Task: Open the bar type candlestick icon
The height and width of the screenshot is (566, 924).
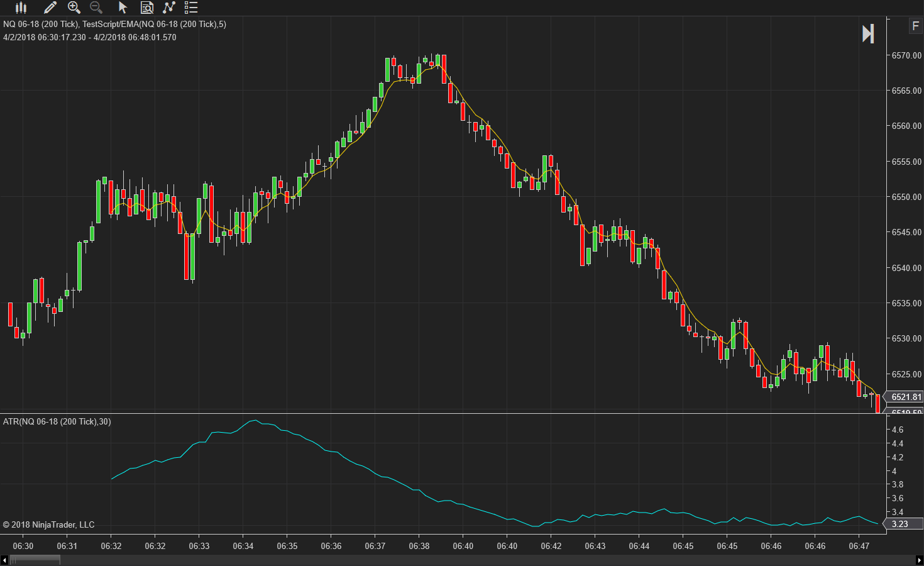Action: tap(21, 8)
